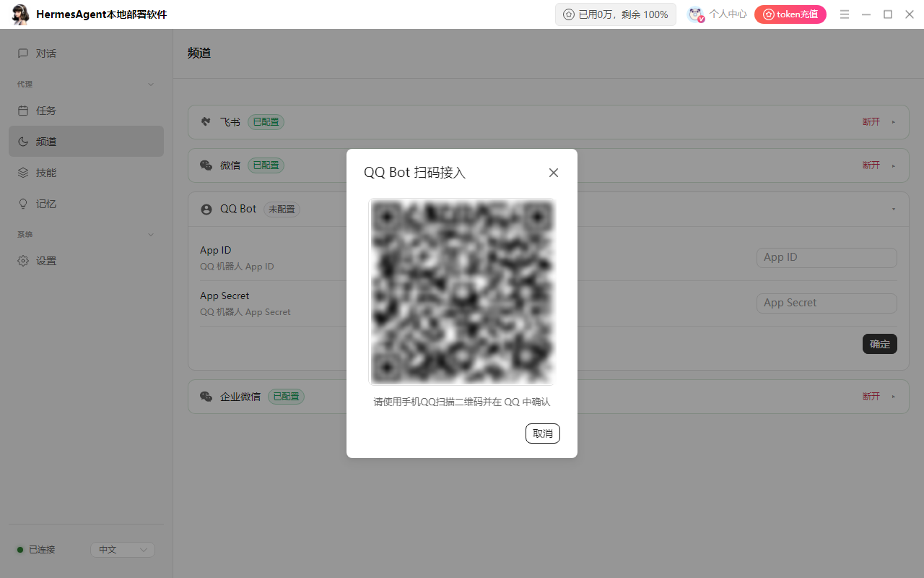
Task: Click the 频道 page heading
Action: pyautogui.click(x=199, y=53)
